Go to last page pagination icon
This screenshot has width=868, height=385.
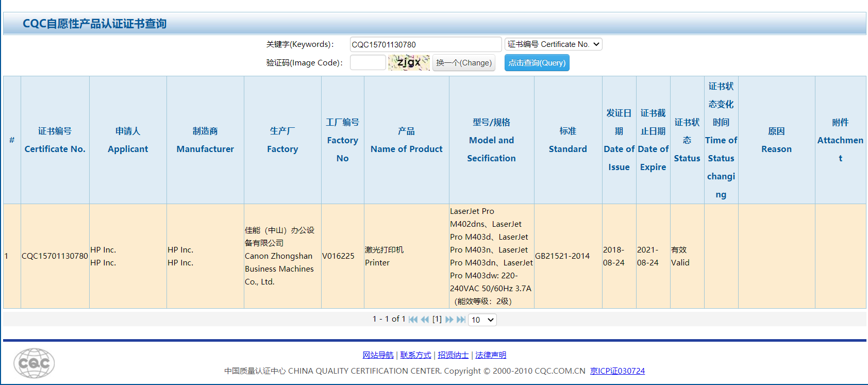[x=461, y=320]
